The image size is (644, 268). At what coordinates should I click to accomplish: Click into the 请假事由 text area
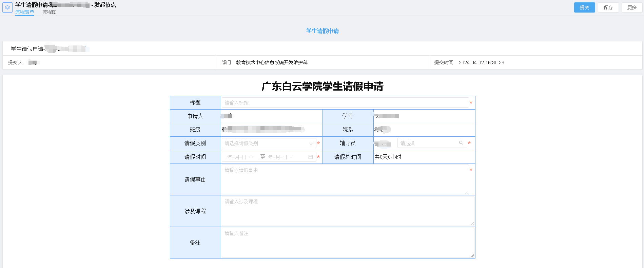[345, 179]
